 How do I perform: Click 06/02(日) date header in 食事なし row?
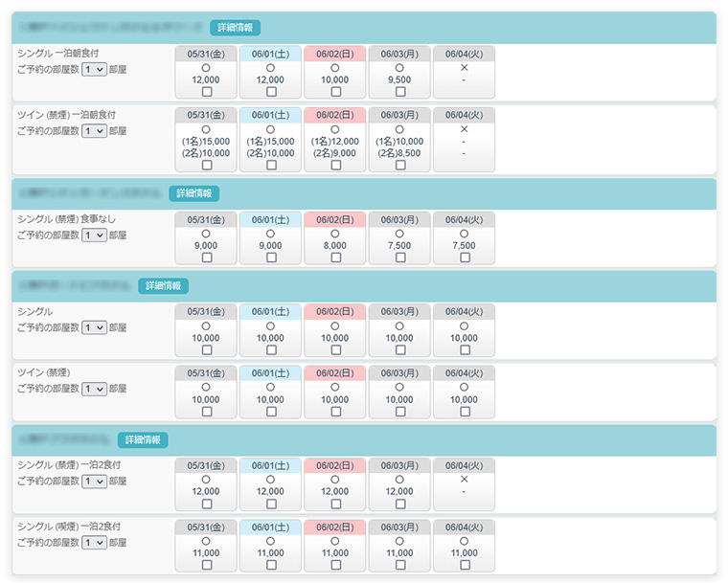pos(335,219)
